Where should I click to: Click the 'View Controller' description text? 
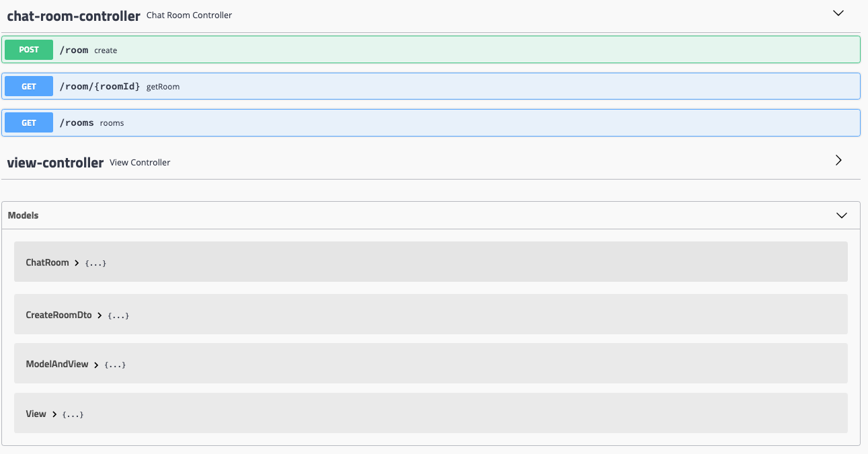(x=140, y=162)
